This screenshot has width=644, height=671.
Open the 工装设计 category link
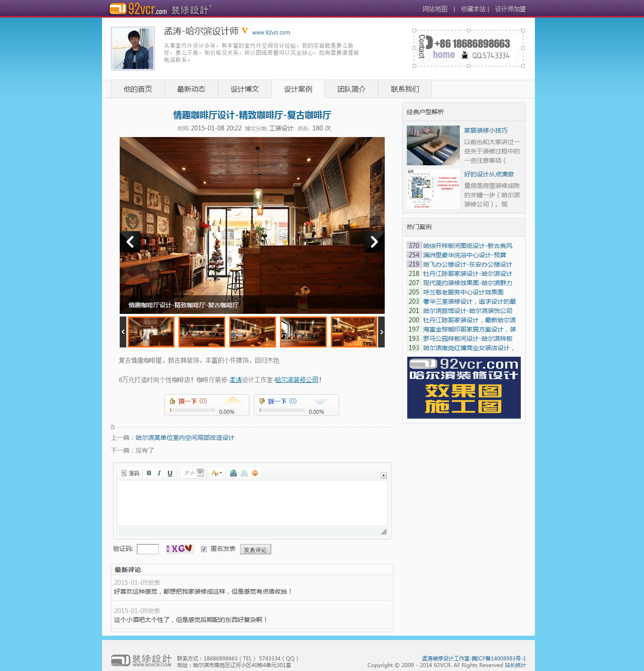[281, 128]
